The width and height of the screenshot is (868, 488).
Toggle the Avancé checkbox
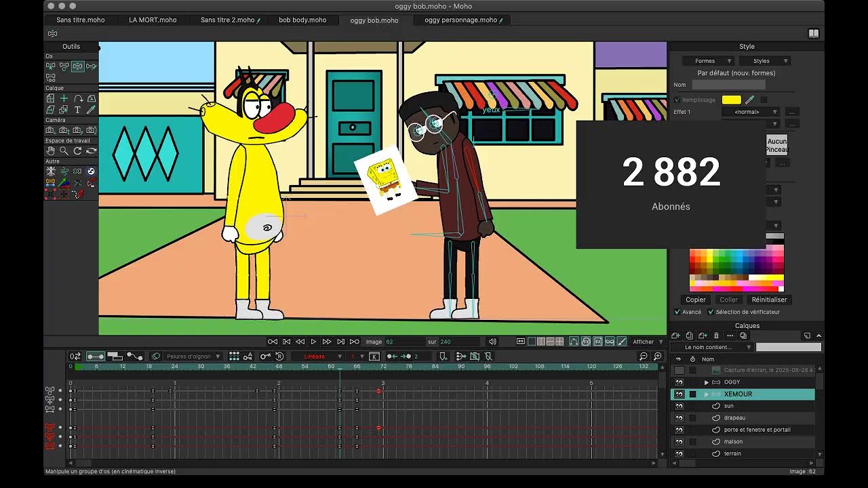677,312
